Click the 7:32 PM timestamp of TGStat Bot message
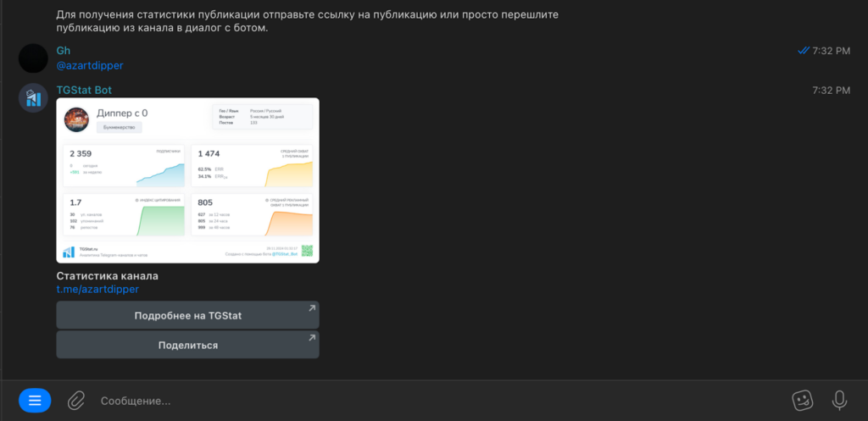Viewport: 868px width, 421px height. point(831,90)
